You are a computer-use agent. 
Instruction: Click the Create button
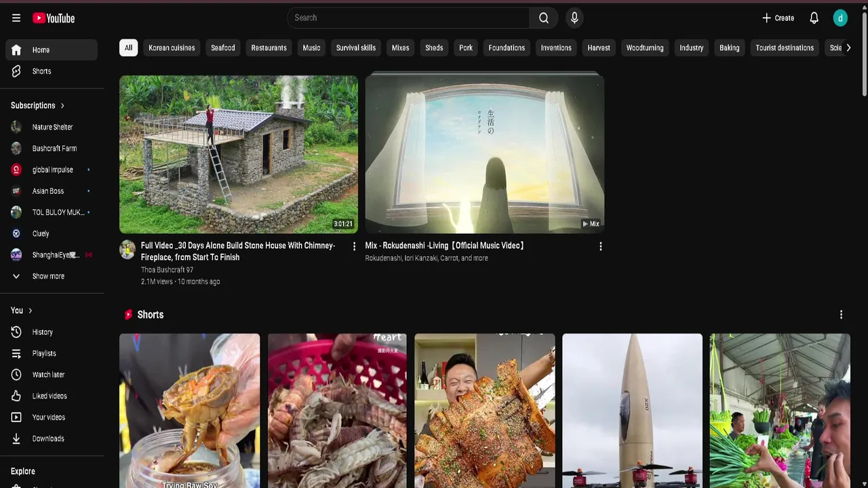click(778, 18)
